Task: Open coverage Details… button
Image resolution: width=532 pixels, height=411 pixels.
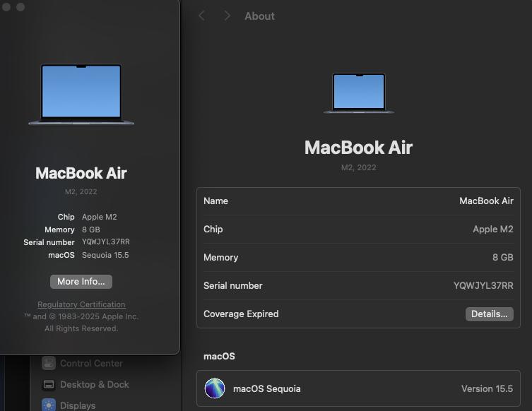Action: (x=489, y=314)
